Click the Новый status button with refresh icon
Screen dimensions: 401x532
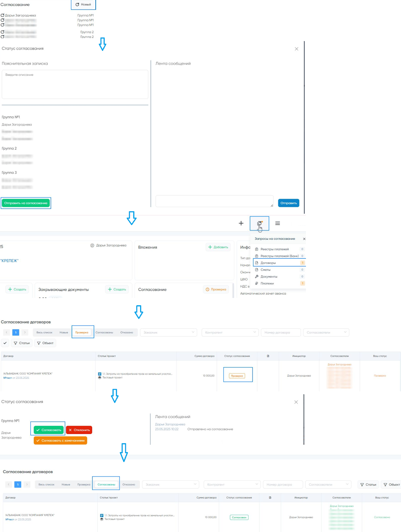click(83, 5)
